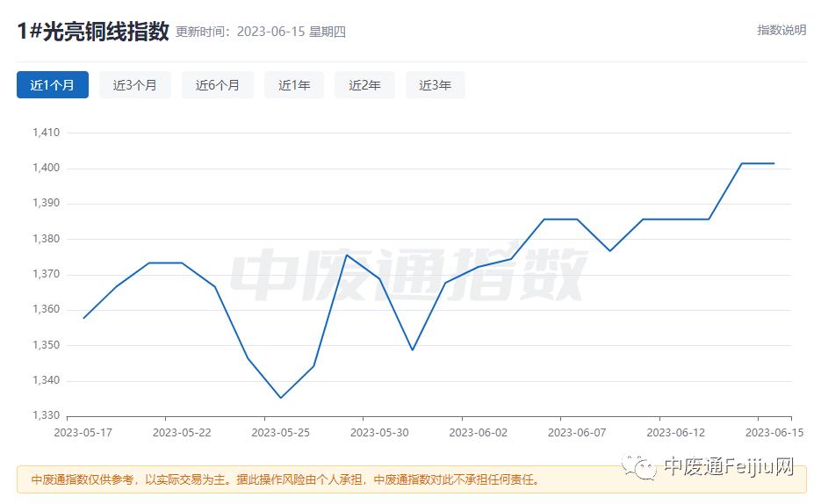The width and height of the screenshot is (821, 504).
Task: Click the orange disclaimer notice banner
Action: tap(412, 479)
